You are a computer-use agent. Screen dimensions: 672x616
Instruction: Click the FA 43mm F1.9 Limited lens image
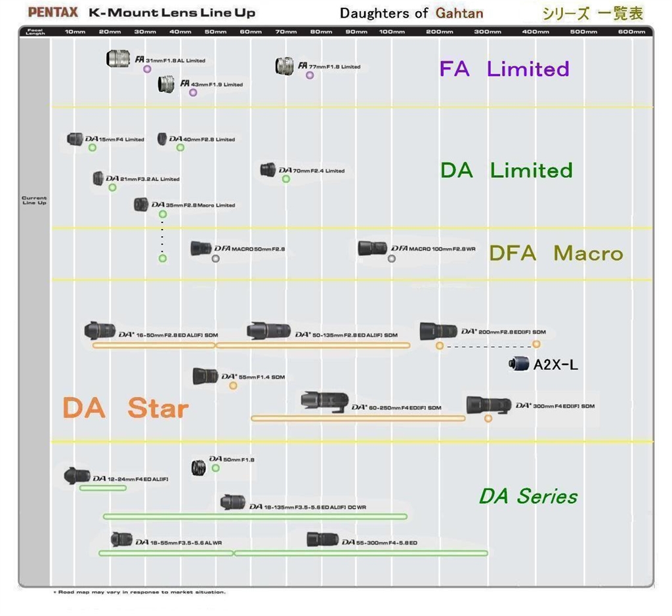coord(166,85)
